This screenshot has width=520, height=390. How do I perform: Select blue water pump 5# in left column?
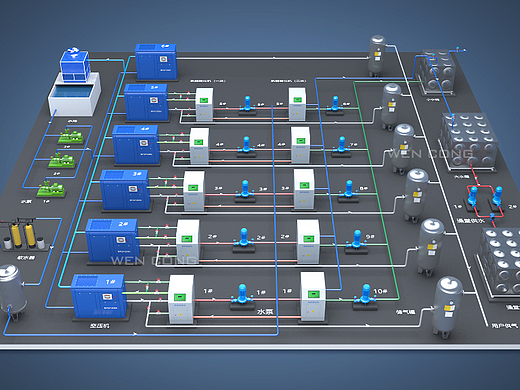coord(247,105)
